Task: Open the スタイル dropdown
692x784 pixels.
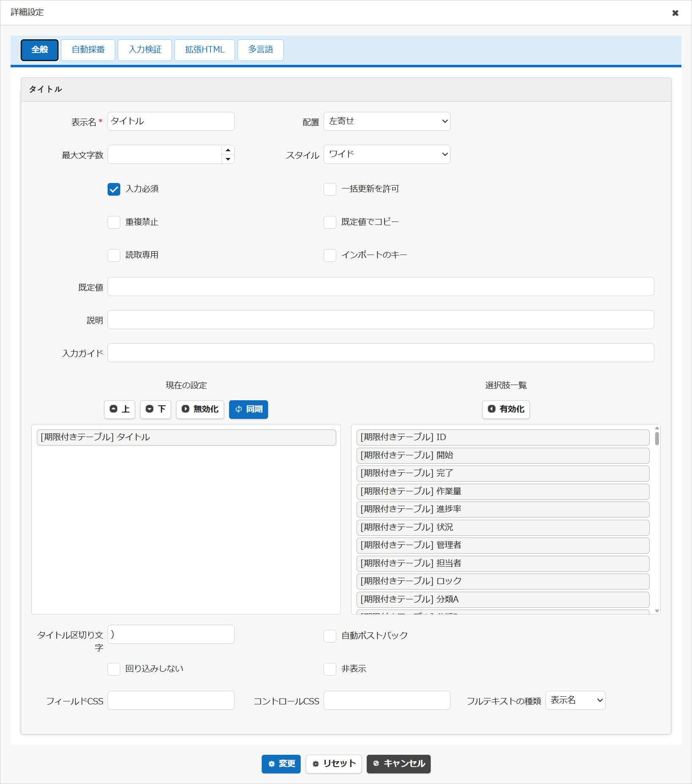Action: coord(387,154)
